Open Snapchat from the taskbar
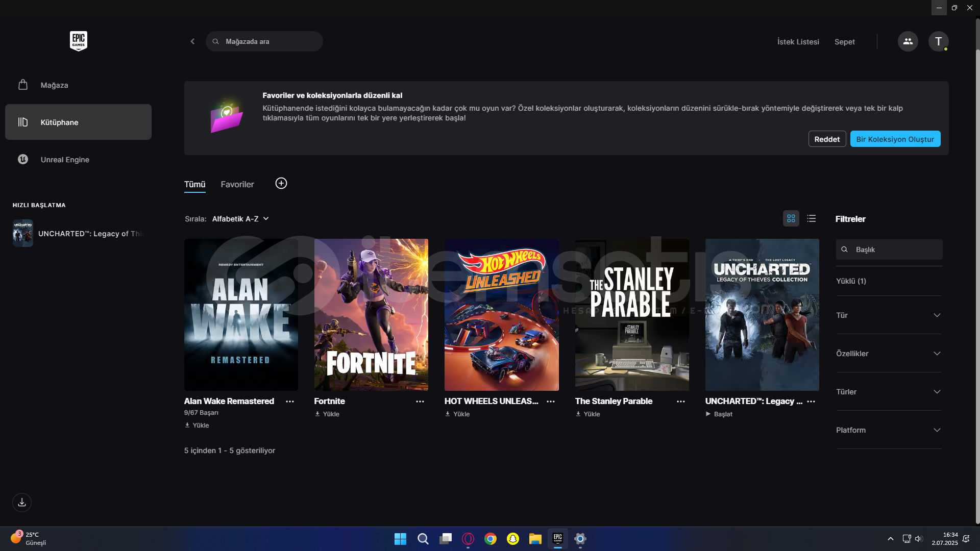This screenshot has height=551, width=980. click(513, 539)
